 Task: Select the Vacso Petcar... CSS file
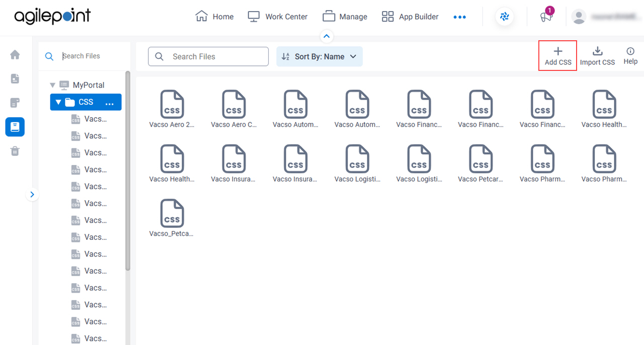[x=481, y=163]
